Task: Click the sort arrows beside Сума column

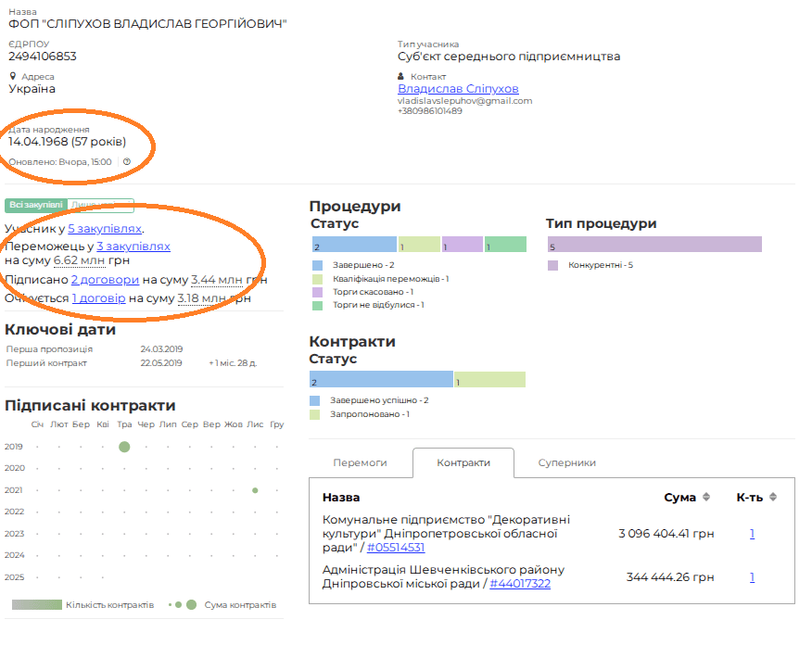Action: click(706, 498)
